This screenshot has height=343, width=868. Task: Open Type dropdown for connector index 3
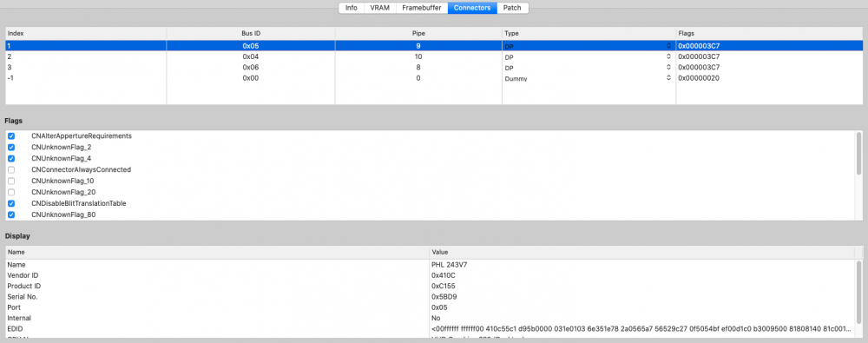pos(668,68)
